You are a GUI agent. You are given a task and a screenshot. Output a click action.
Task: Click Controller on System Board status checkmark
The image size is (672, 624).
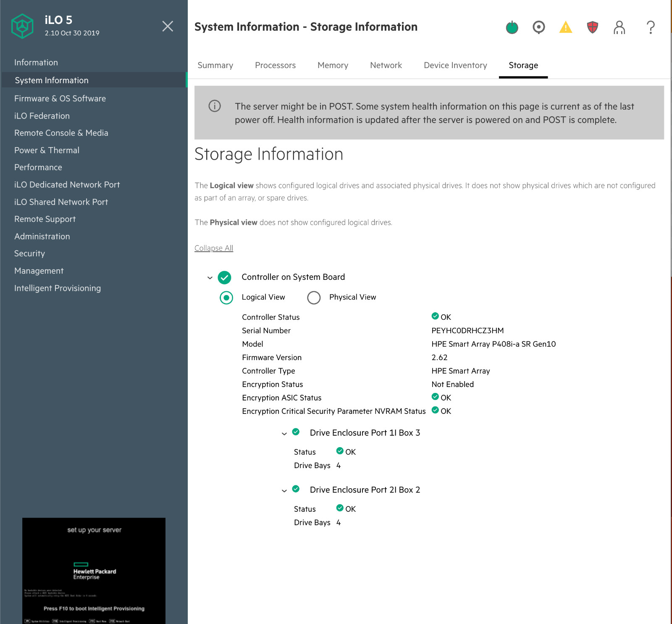tap(225, 277)
